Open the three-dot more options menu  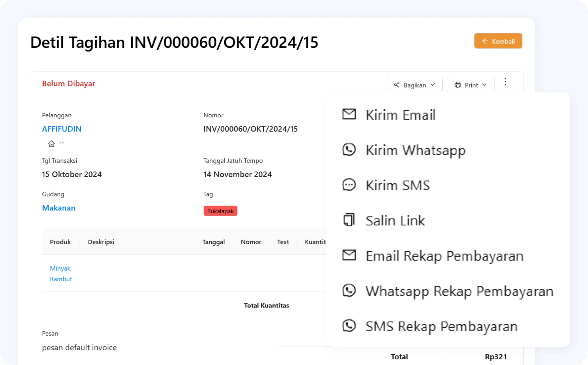coord(505,82)
